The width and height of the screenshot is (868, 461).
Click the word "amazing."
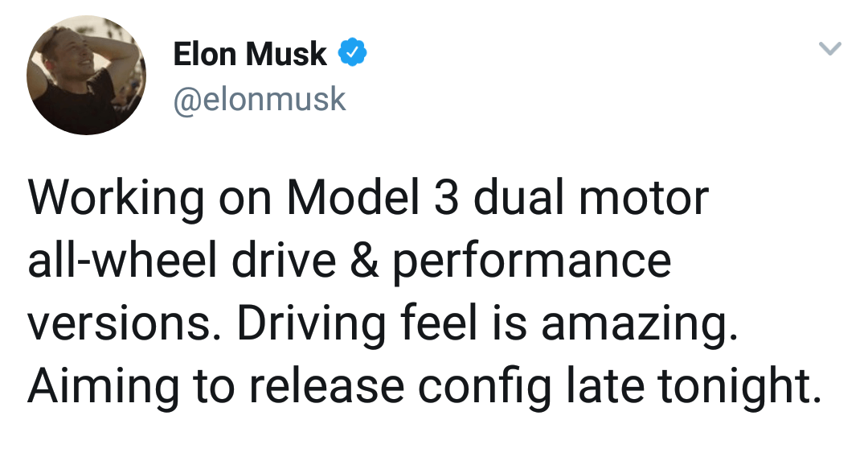coord(640,326)
